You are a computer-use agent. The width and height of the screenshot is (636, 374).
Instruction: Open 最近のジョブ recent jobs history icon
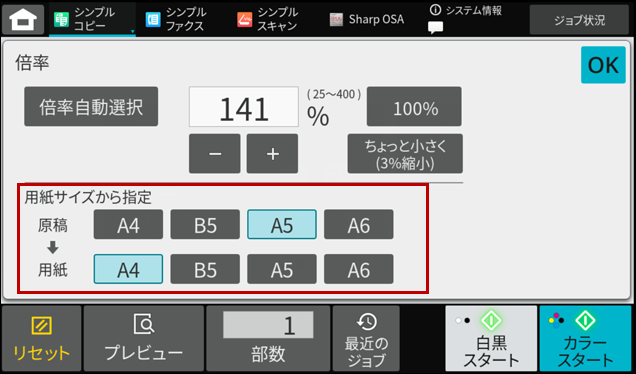click(367, 322)
